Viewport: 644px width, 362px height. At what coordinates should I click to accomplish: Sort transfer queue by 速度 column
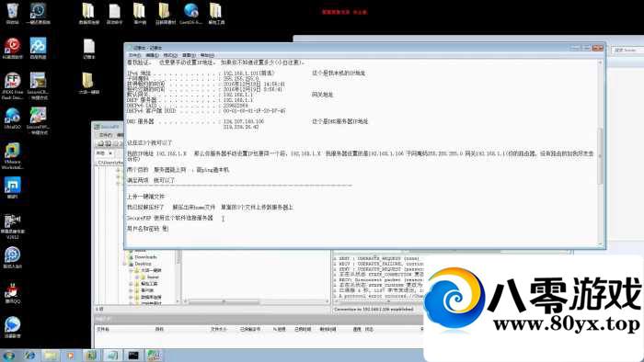click(357, 329)
